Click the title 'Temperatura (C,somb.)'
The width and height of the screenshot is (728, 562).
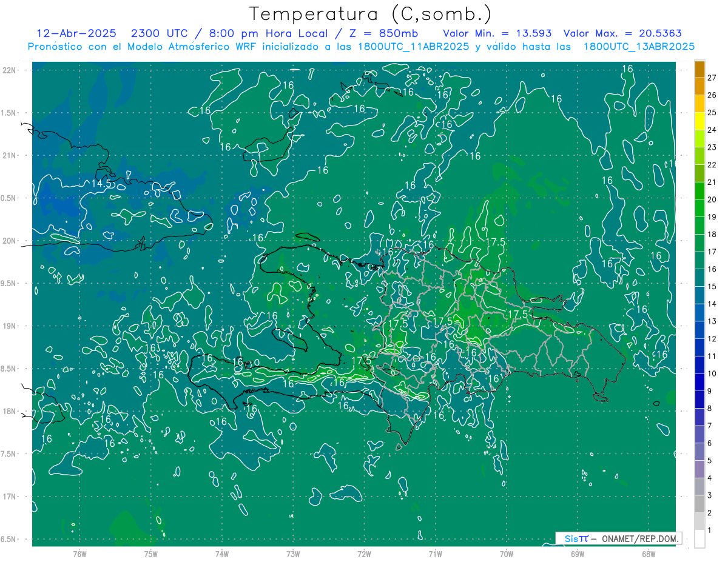coord(370,14)
